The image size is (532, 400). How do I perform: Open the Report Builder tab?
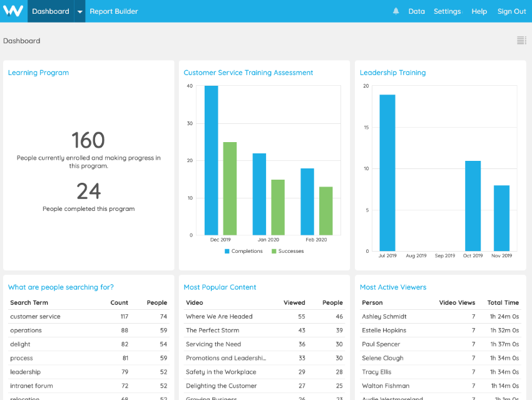[114, 11]
